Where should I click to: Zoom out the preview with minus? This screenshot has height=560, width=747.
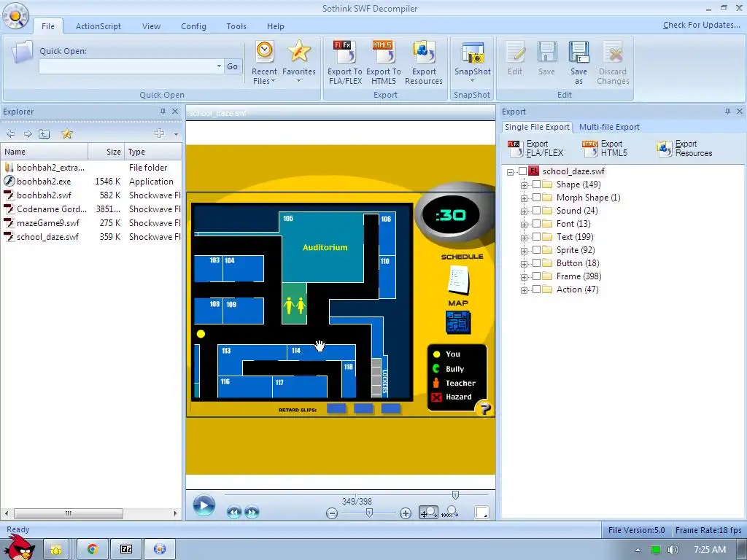tap(332, 513)
